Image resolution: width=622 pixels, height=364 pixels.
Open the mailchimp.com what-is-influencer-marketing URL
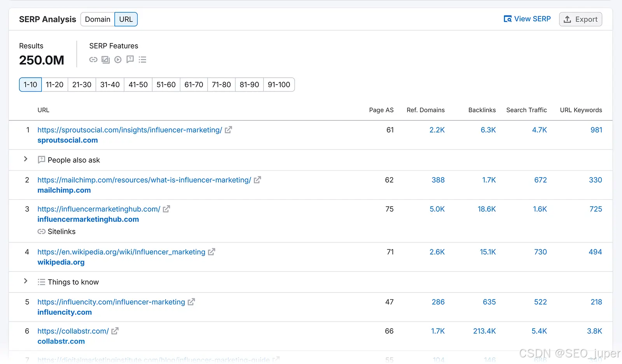tap(144, 180)
